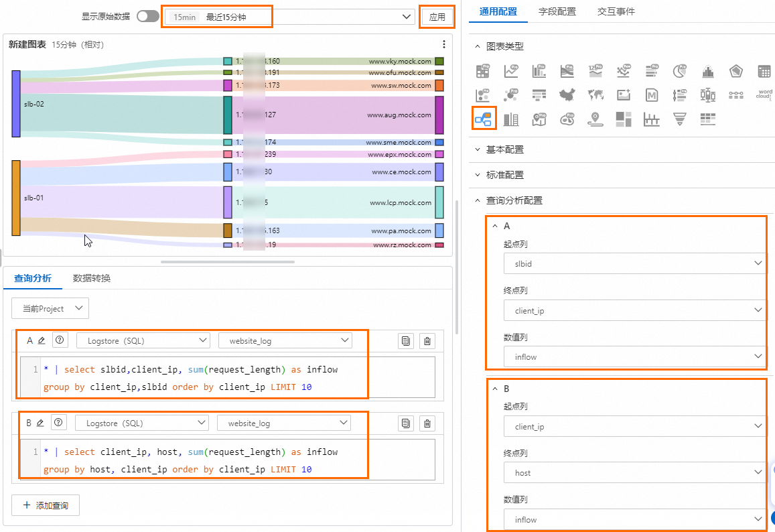
Task: Click the orange slb-01 Sankey node
Action: coord(16,198)
